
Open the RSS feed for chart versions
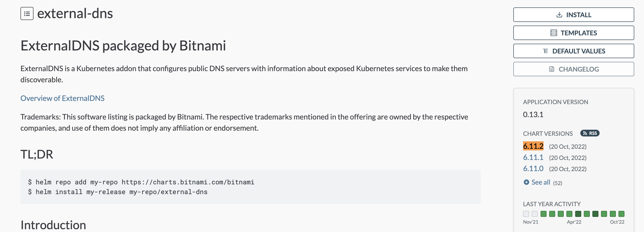point(591,133)
